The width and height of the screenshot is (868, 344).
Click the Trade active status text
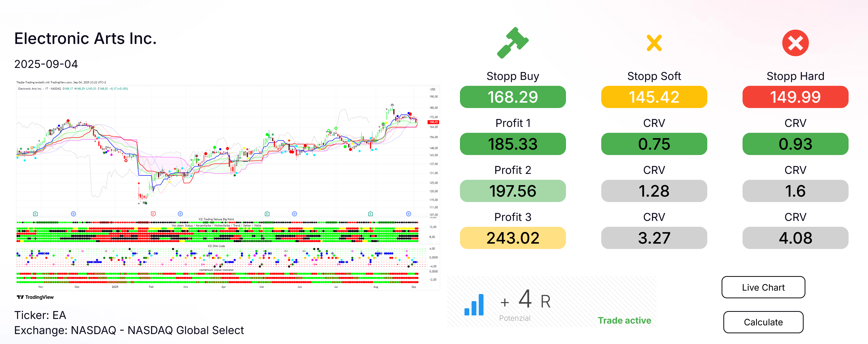pyautogui.click(x=624, y=320)
